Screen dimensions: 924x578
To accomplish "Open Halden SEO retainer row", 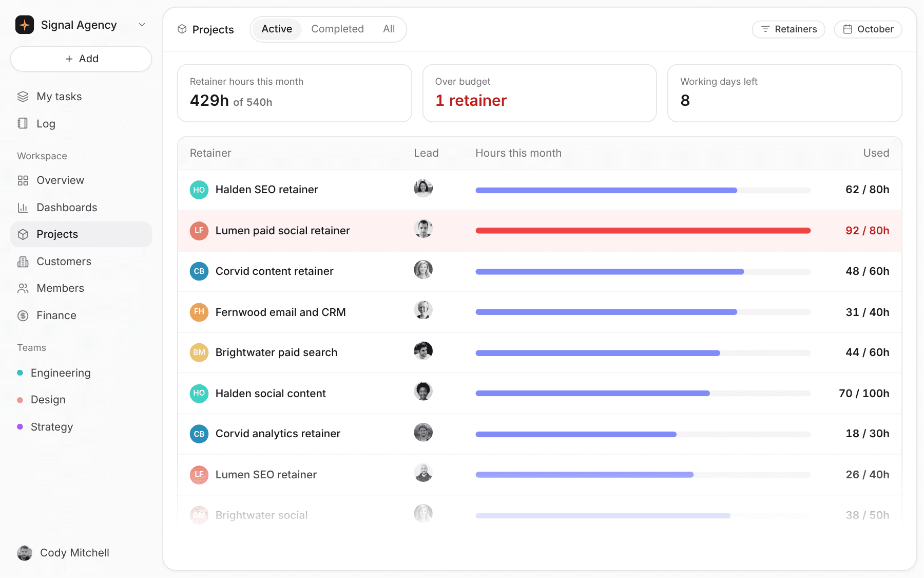I will click(540, 190).
